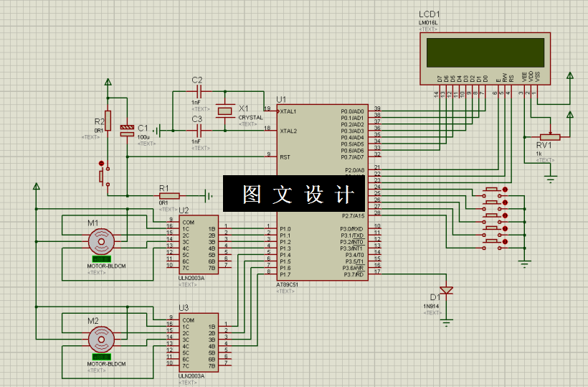Image resolution: width=588 pixels, height=387 pixels.
Task: Select the RV1 potentiometer symbol
Action: point(550,137)
